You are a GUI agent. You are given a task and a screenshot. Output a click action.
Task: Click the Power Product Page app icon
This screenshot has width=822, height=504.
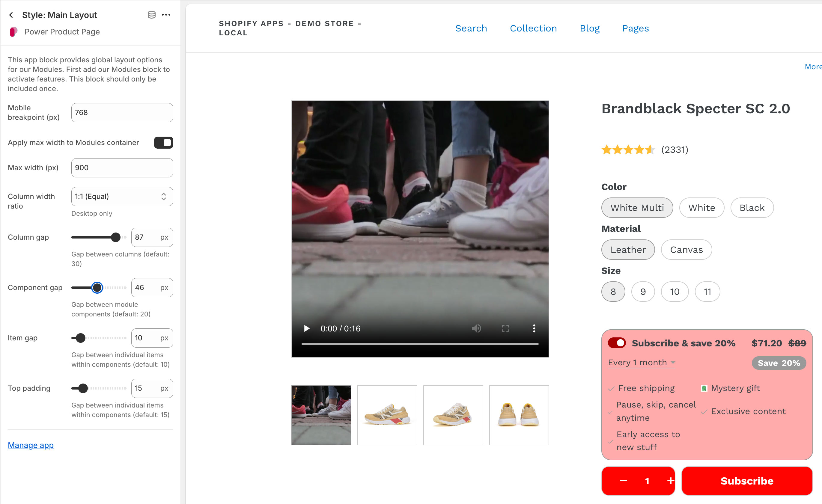[x=13, y=32]
